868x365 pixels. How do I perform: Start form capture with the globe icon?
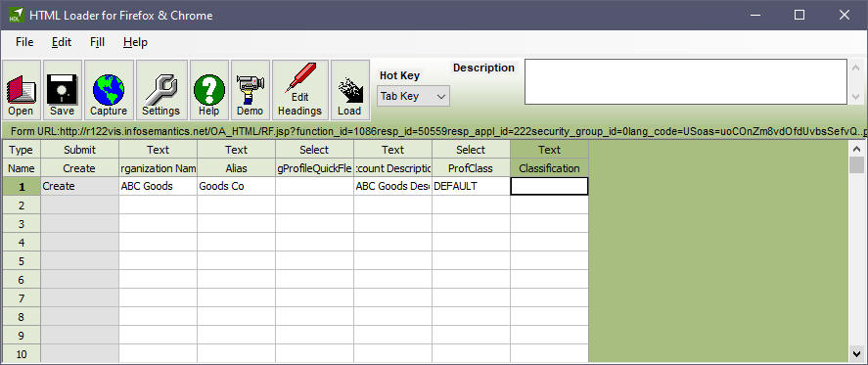(x=109, y=90)
